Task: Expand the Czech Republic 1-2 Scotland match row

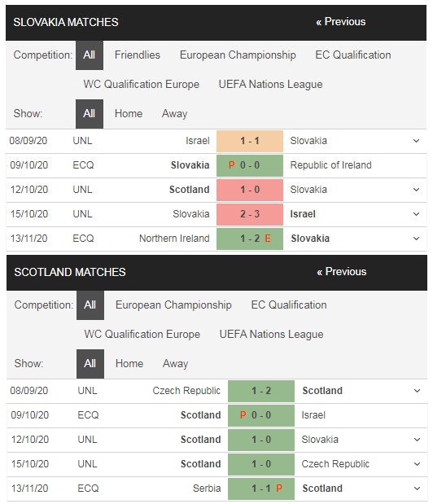Action: tap(417, 391)
